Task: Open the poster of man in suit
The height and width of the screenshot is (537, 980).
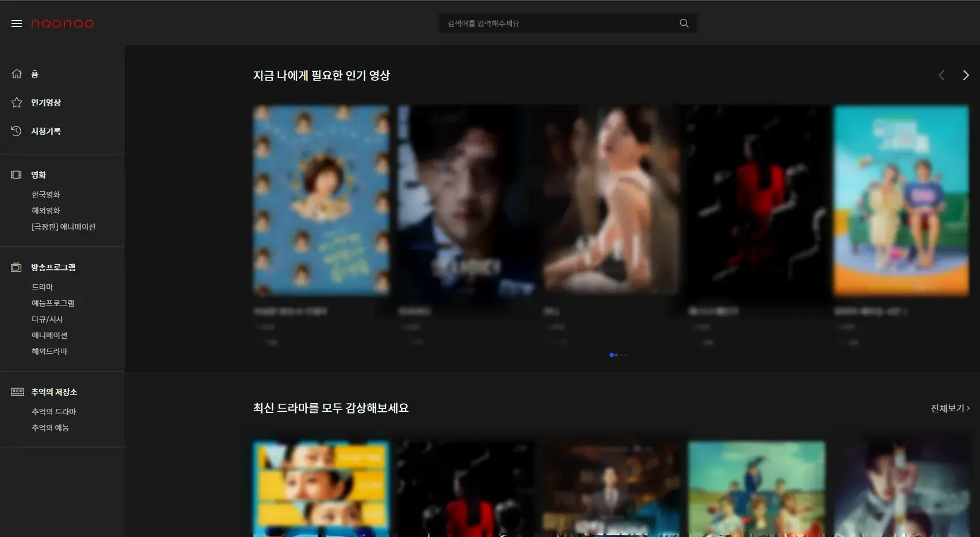Action: 466,200
